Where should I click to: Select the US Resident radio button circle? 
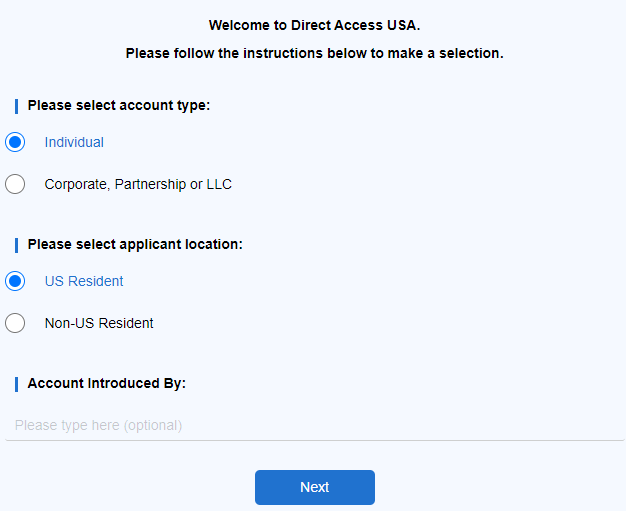pyautogui.click(x=15, y=281)
